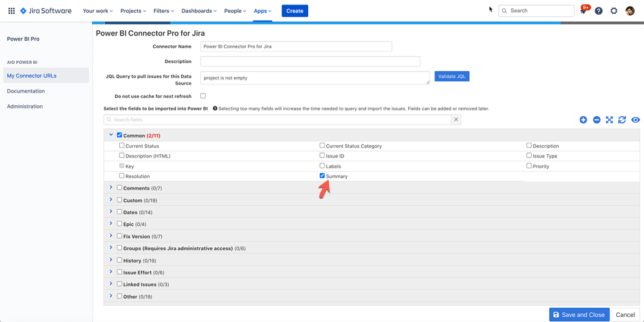Check the Current Status field
Viewport: 644px width, 322px height.
122,146
